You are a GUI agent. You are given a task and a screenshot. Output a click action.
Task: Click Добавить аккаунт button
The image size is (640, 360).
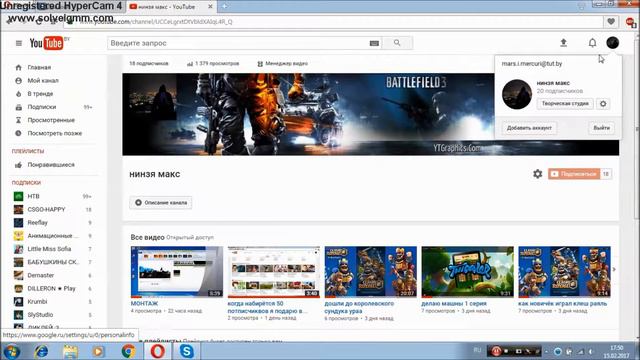click(x=529, y=128)
